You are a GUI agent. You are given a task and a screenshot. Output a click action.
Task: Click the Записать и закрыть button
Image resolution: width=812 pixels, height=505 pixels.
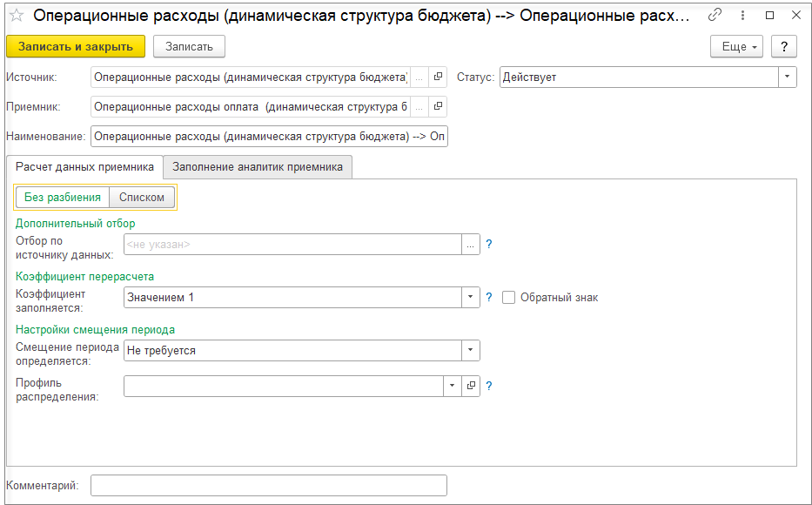click(x=76, y=47)
